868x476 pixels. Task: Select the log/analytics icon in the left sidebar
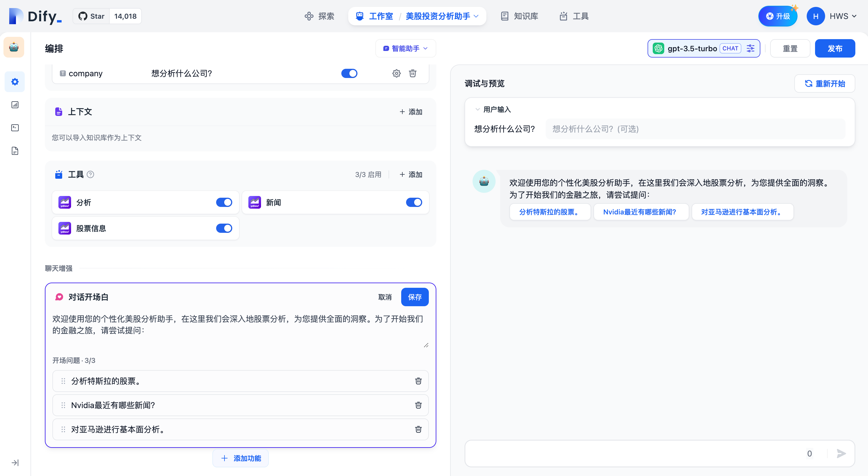(x=14, y=105)
